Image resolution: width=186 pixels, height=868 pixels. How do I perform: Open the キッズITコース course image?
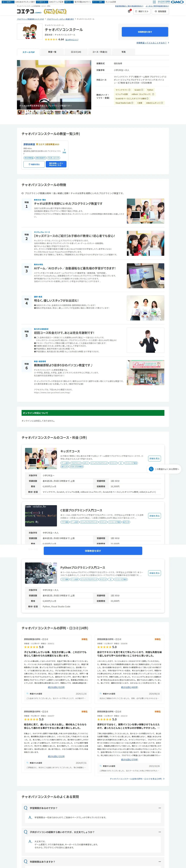click(41, 458)
